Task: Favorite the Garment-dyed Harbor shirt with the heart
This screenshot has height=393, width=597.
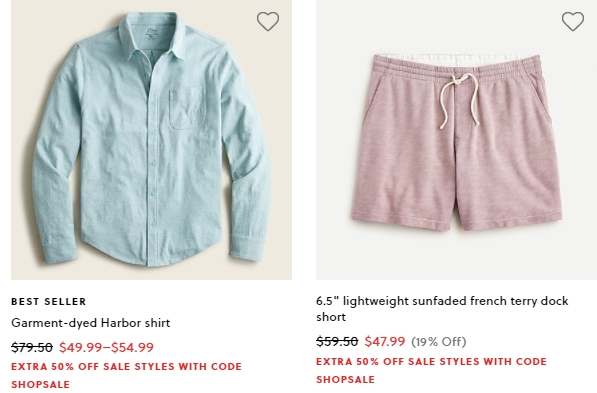Action: (268, 21)
